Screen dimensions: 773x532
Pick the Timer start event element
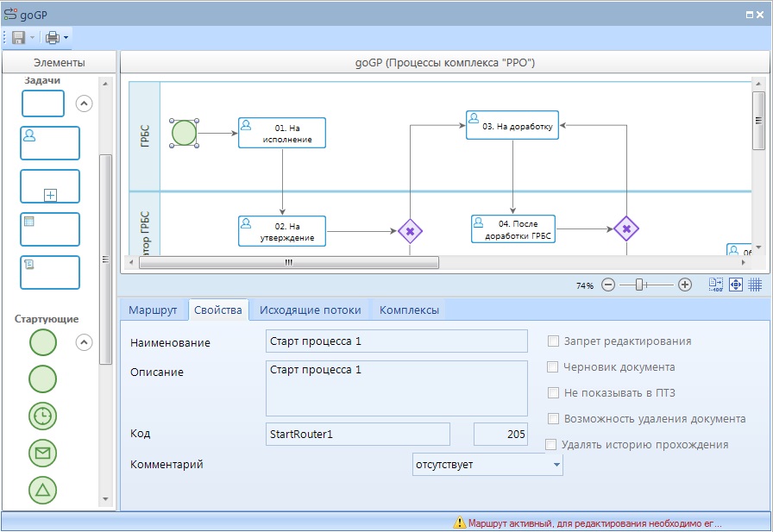(x=43, y=416)
